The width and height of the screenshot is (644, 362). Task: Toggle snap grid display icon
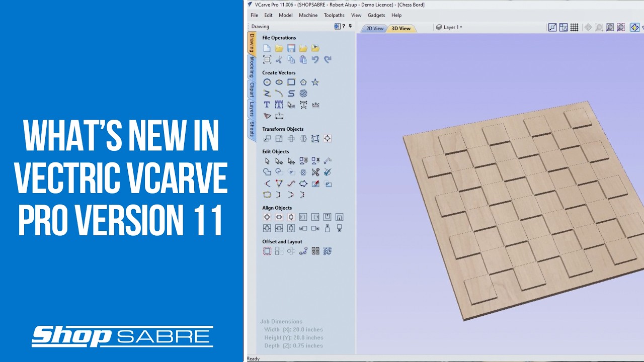574,27
